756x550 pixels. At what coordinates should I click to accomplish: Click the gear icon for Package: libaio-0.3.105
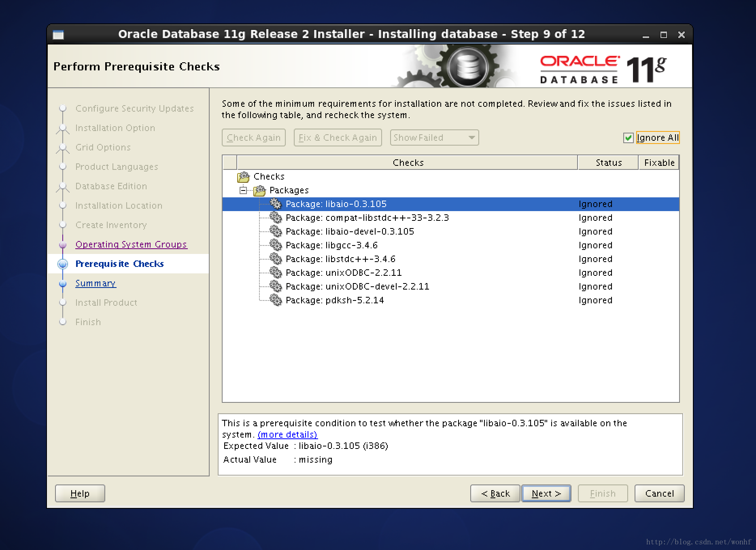point(276,204)
